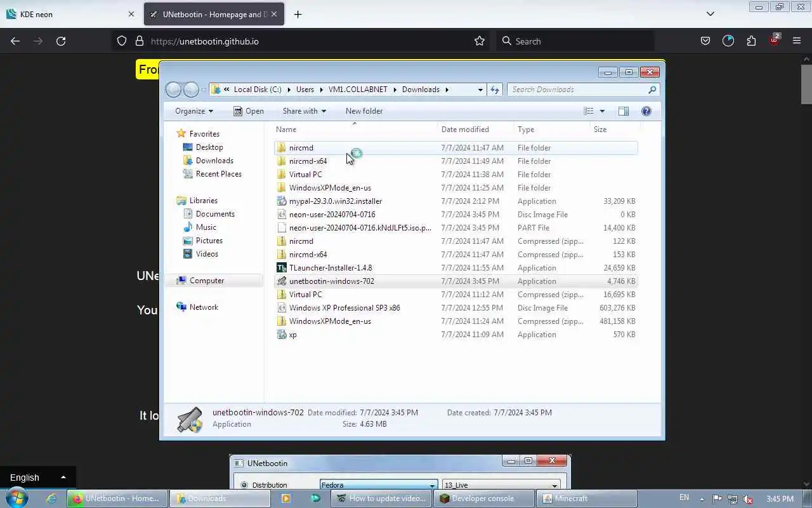
Task: Sort files by Date modified column
Action: (x=476, y=130)
